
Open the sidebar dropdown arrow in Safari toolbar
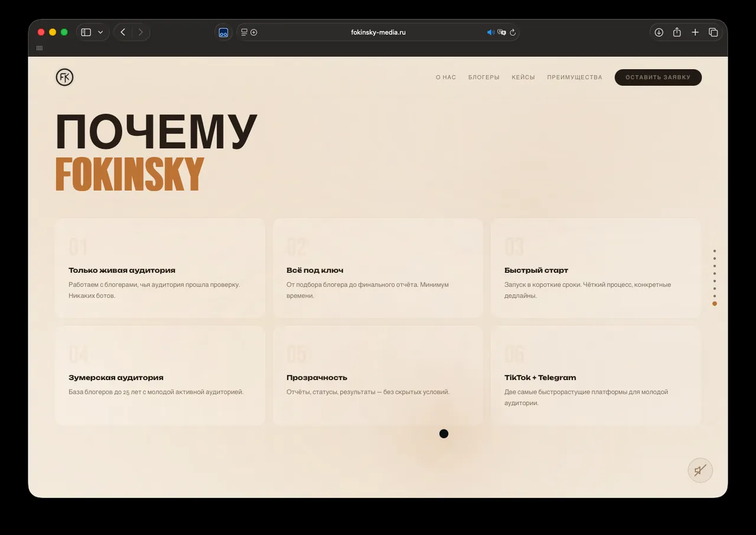pyautogui.click(x=100, y=33)
